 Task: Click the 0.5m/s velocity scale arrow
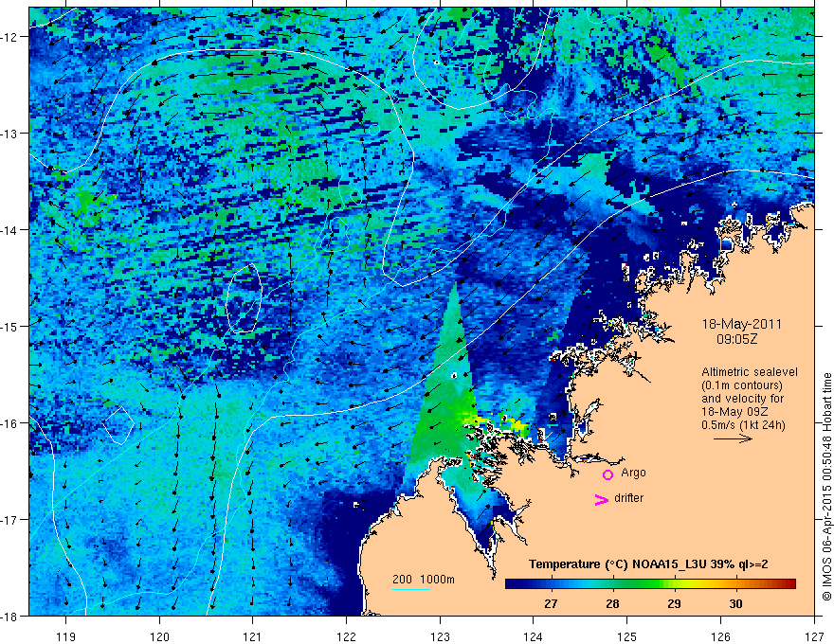click(733, 438)
